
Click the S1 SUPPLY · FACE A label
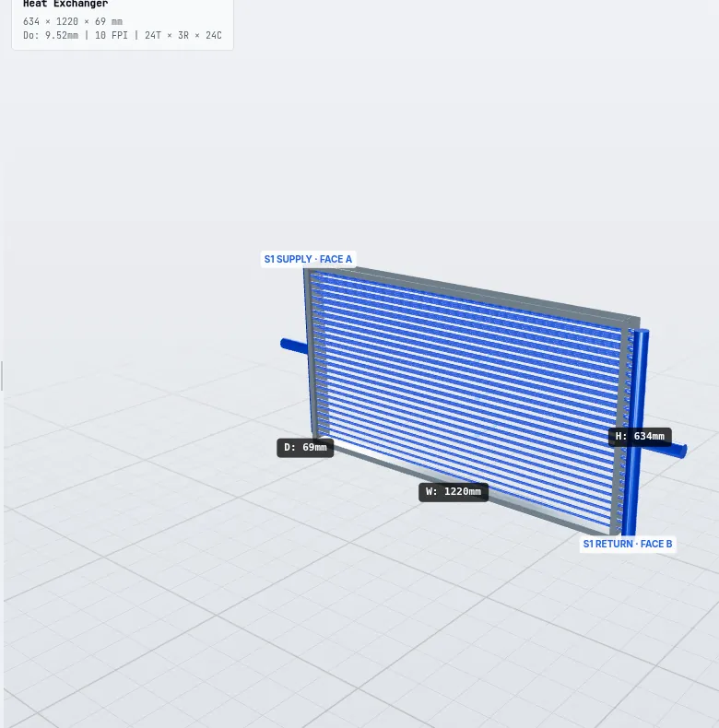tap(308, 259)
